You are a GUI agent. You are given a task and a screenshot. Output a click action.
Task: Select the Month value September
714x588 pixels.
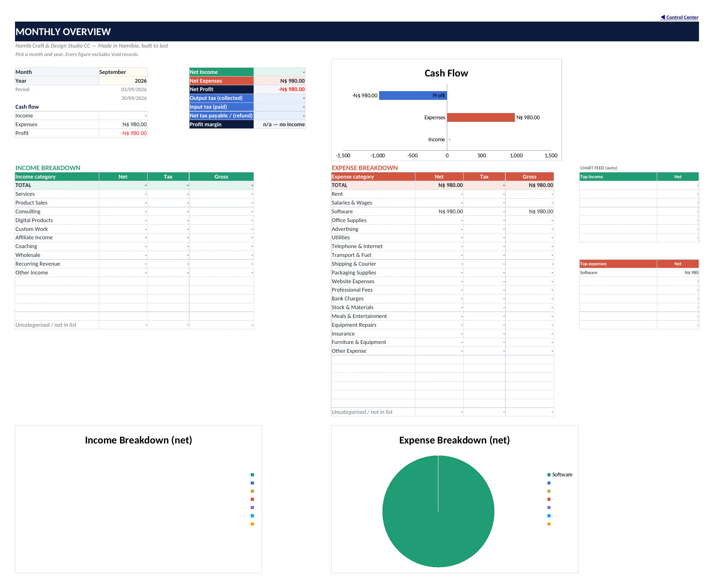pos(123,72)
